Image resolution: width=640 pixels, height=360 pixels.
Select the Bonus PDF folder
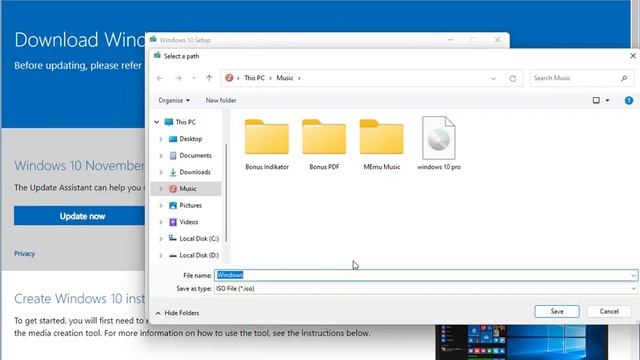324,144
